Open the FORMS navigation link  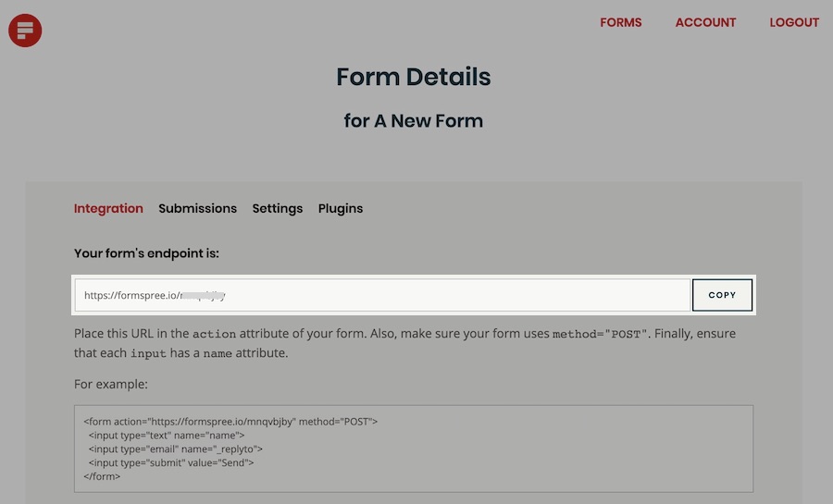coord(620,22)
